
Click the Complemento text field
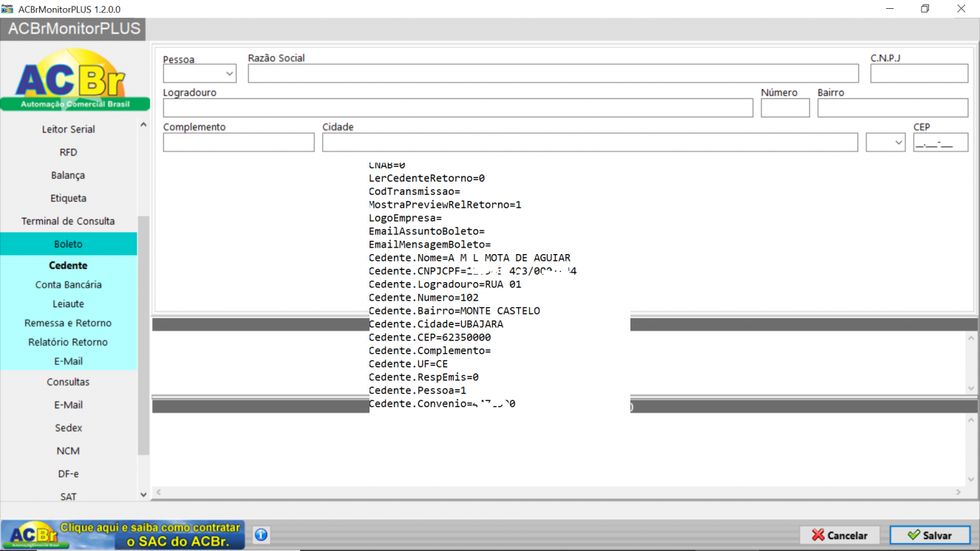[x=239, y=143]
